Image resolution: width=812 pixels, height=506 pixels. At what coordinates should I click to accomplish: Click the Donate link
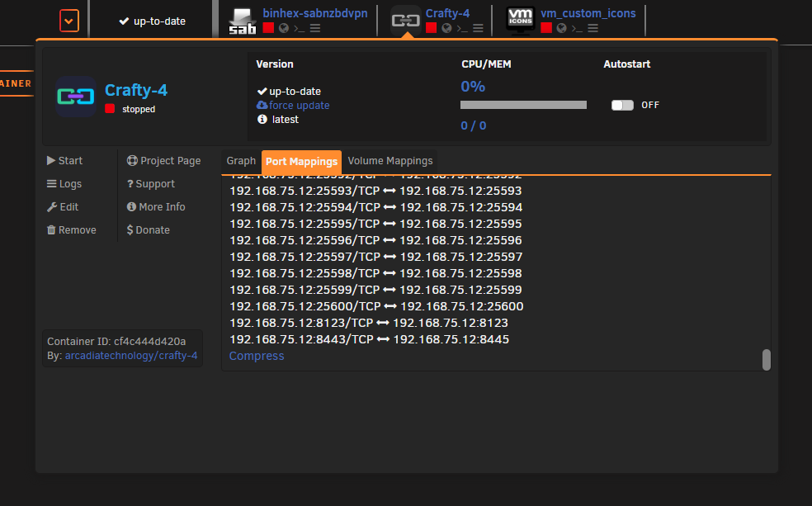(x=148, y=230)
